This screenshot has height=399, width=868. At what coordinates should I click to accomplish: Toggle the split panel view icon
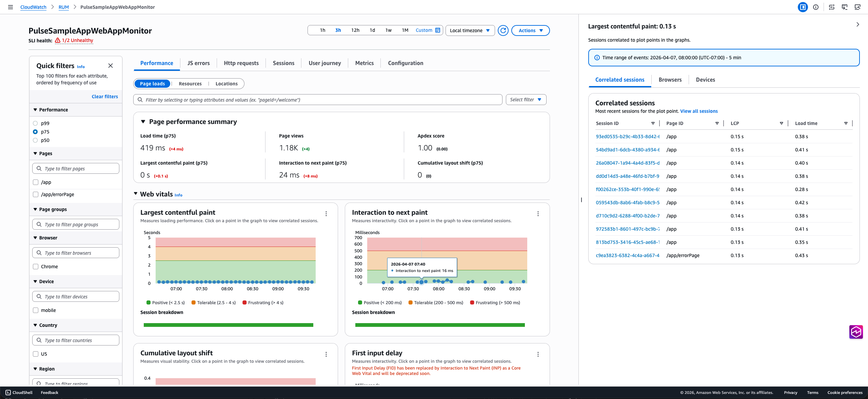[x=803, y=7]
